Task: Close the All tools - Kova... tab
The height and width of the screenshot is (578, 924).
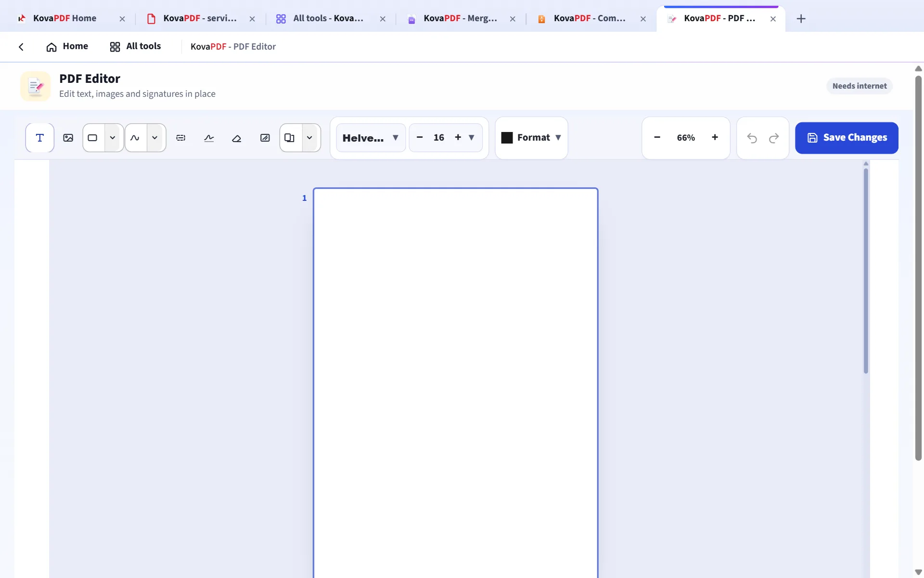Action: [x=383, y=19]
